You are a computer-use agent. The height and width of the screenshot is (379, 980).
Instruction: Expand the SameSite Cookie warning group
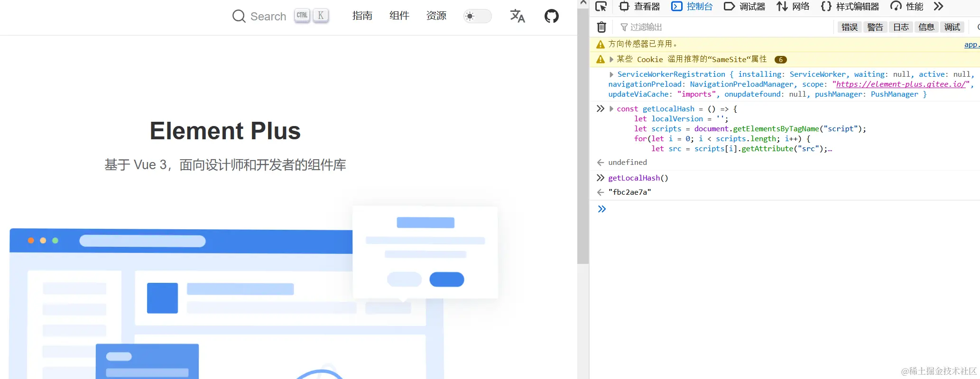pyautogui.click(x=611, y=59)
